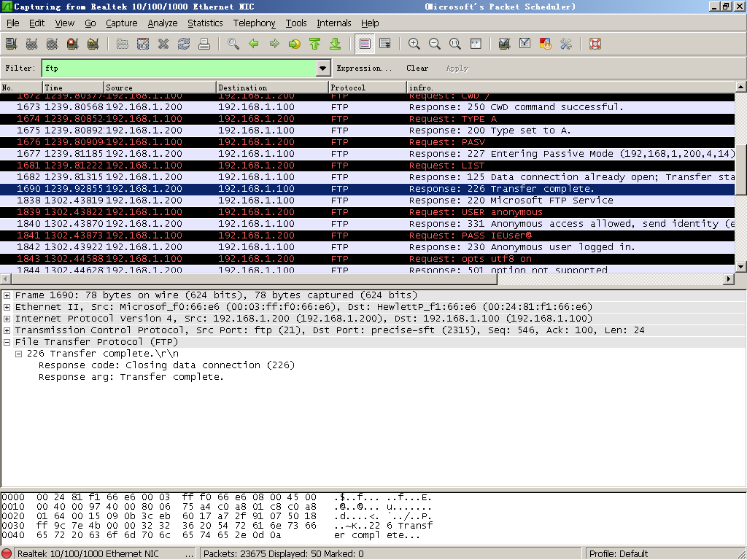Click the ftp display filter field

pyautogui.click(x=179, y=68)
